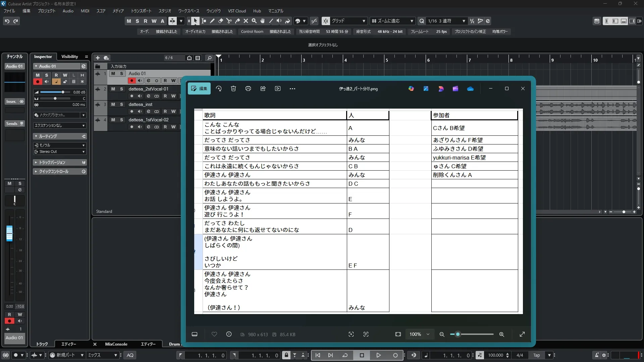
Task: Adjust the Photos zoom slider
Action: coord(458,335)
